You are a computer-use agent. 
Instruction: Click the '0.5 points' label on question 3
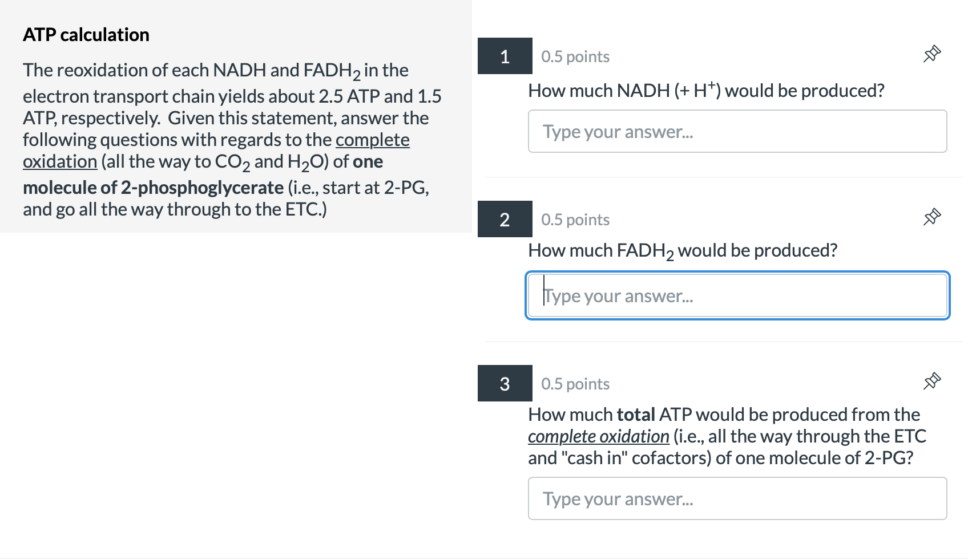coord(575,383)
